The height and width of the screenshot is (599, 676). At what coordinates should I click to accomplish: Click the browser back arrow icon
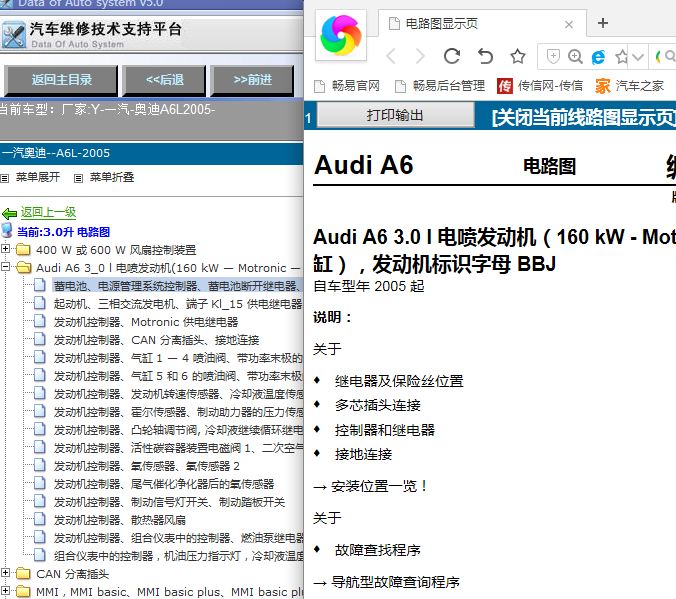(x=391, y=56)
